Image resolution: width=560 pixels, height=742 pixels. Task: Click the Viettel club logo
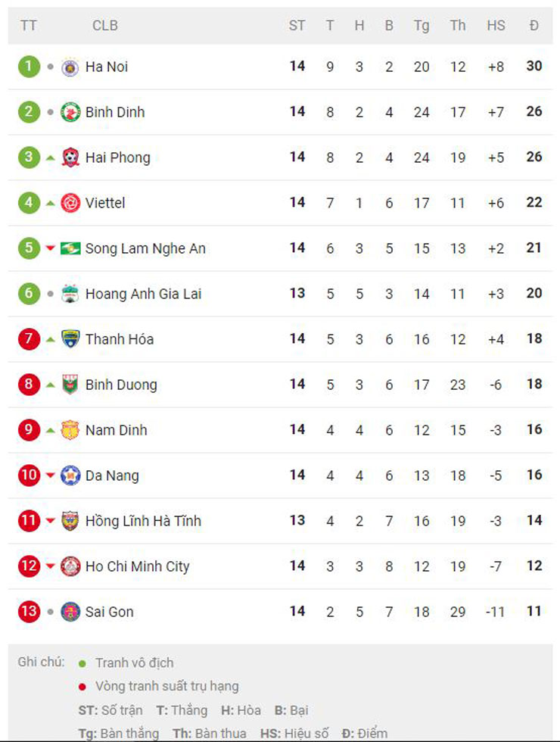tap(70, 203)
